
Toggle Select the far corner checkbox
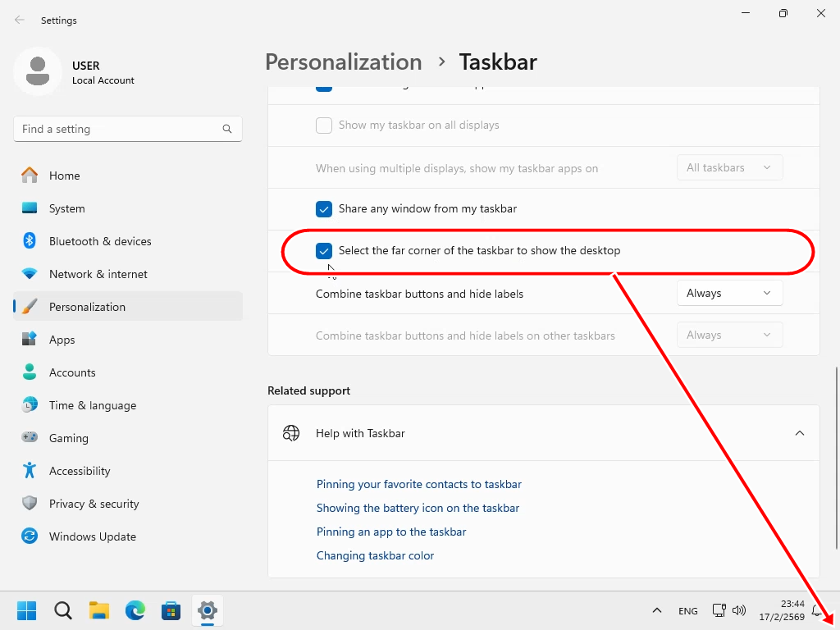pos(324,250)
